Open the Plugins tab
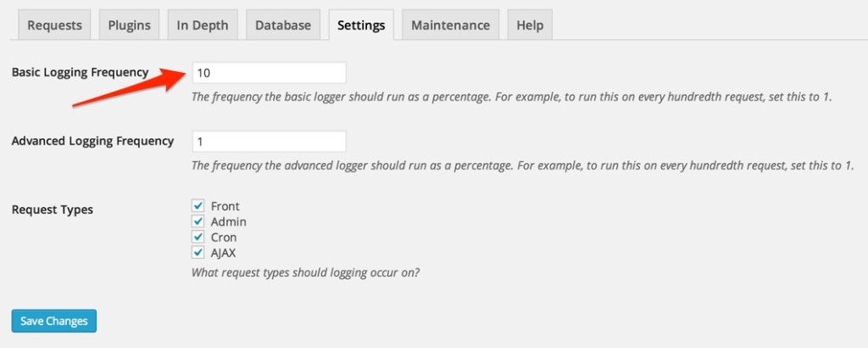This screenshot has height=348, width=868. click(129, 25)
